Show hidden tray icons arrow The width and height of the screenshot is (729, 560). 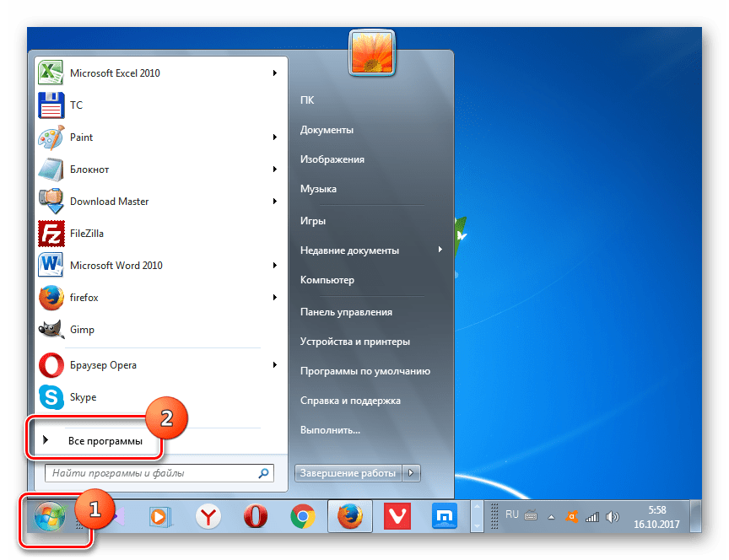pyautogui.click(x=552, y=517)
